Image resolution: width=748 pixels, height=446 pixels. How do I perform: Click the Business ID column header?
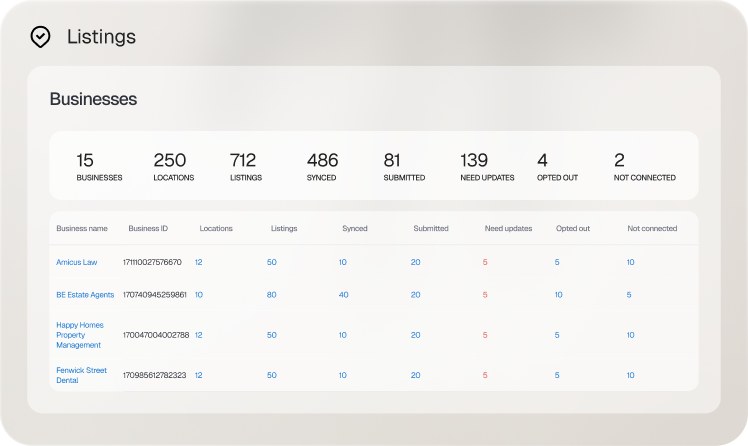coord(148,228)
